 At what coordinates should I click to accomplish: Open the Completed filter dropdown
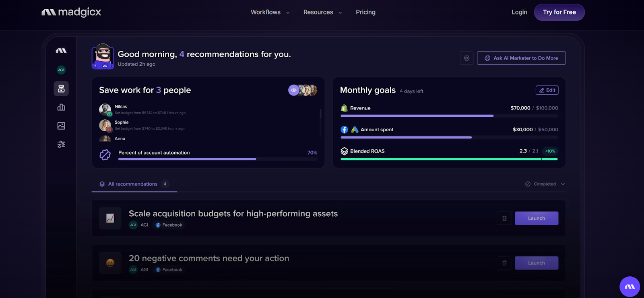[x=545, y=184]
